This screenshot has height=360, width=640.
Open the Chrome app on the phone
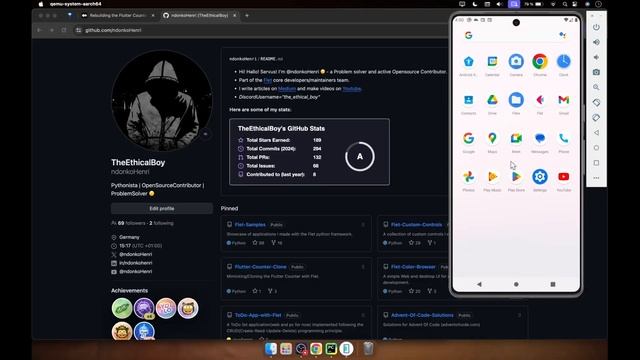click(x=540, y=62)
